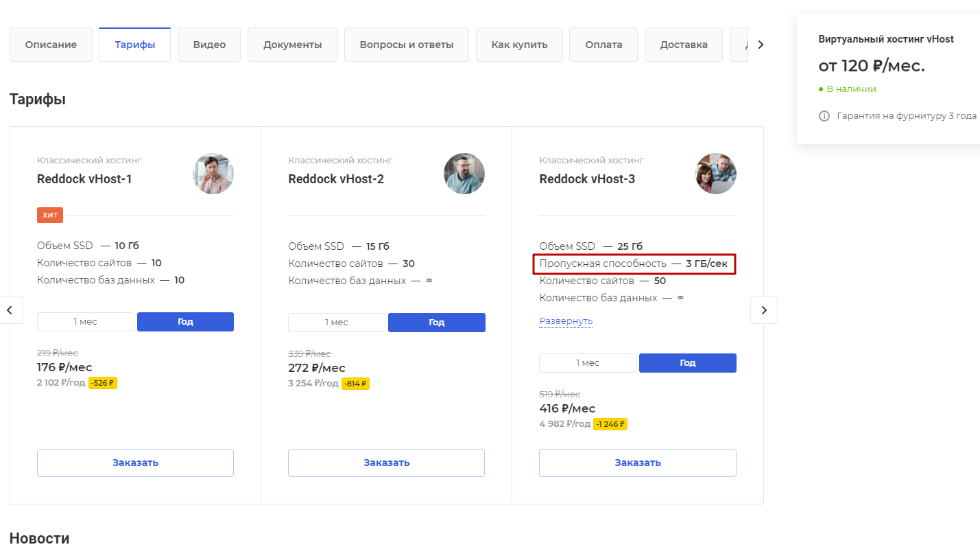Click the Количество сайтов 50 row
This screenshot has height=560, width=980.
coord(603,281)
